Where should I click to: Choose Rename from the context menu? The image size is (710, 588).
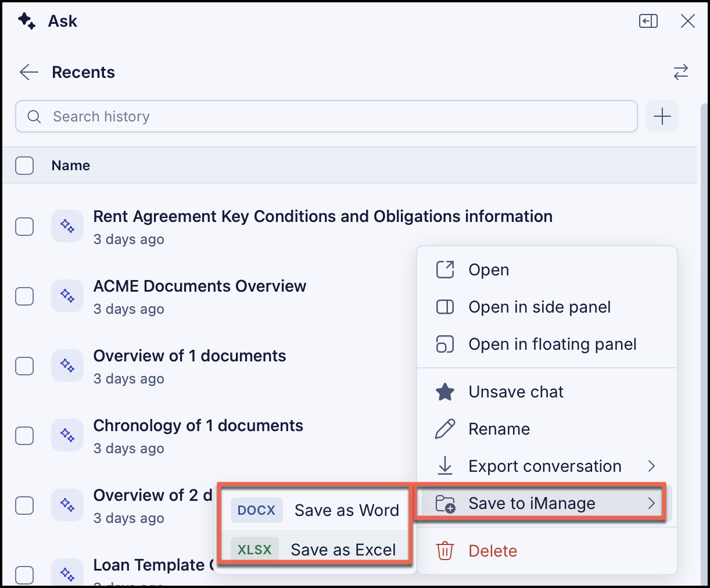[x=547, y=429]
